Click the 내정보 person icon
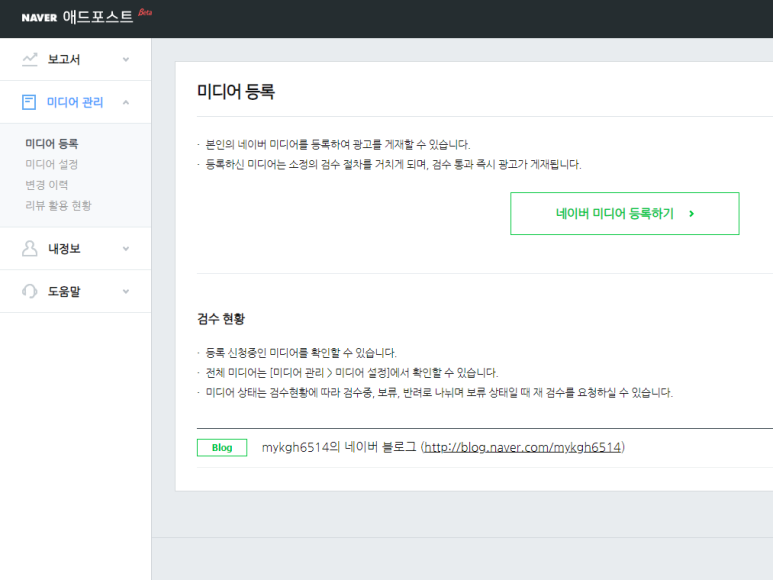773x580 pixels. click(30, 248)
